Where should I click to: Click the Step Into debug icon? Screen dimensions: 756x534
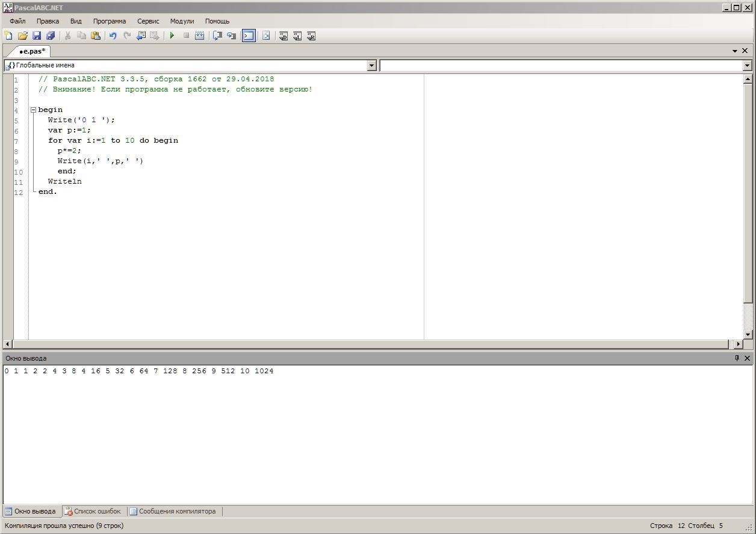click(231, 36)
